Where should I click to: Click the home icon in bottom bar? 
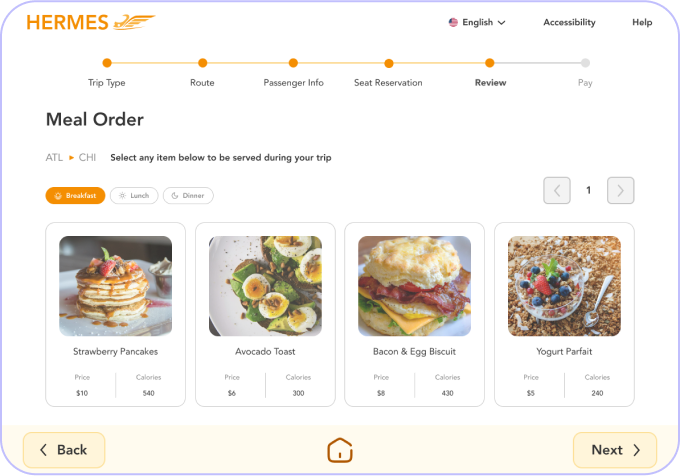340,450
